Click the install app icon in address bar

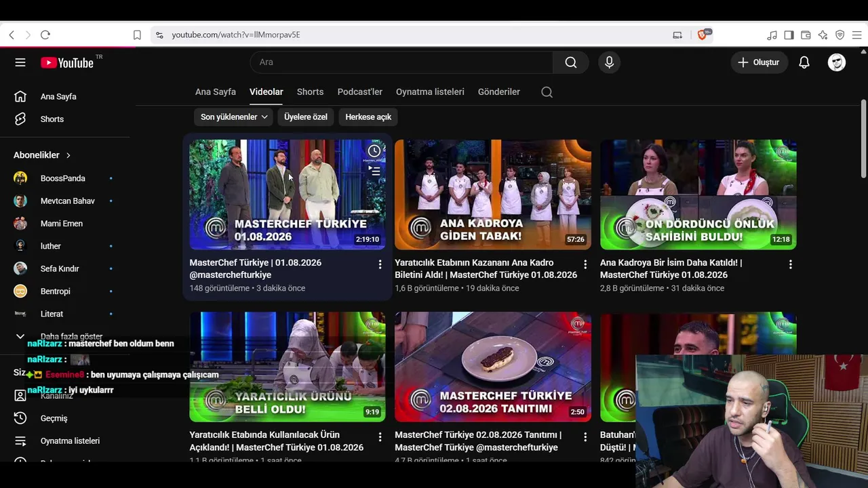(x=677, y=35)
